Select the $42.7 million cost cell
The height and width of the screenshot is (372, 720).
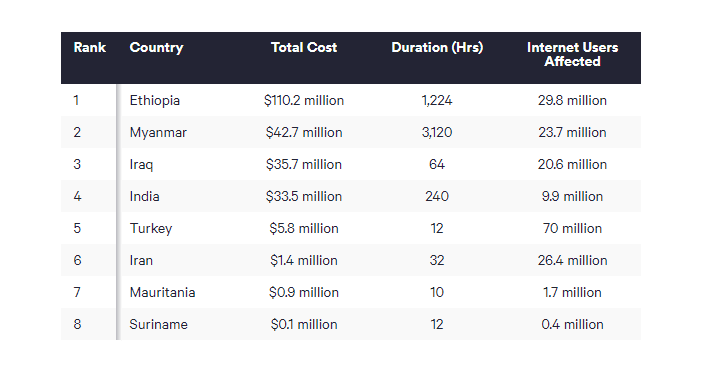point(304,133)
